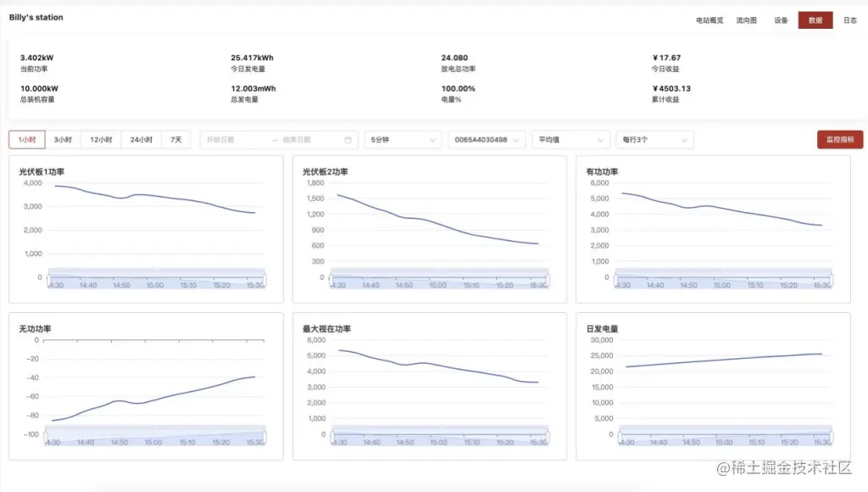
Task: Click left zoom handle of 无功功率 chart
Action: pyautogui.click(x=47, y=438)
